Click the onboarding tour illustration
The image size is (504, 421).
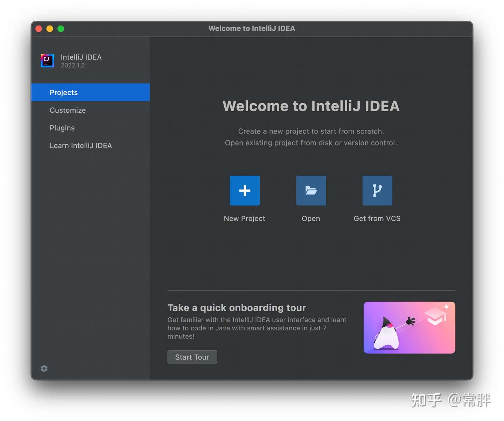coord(409,328)
